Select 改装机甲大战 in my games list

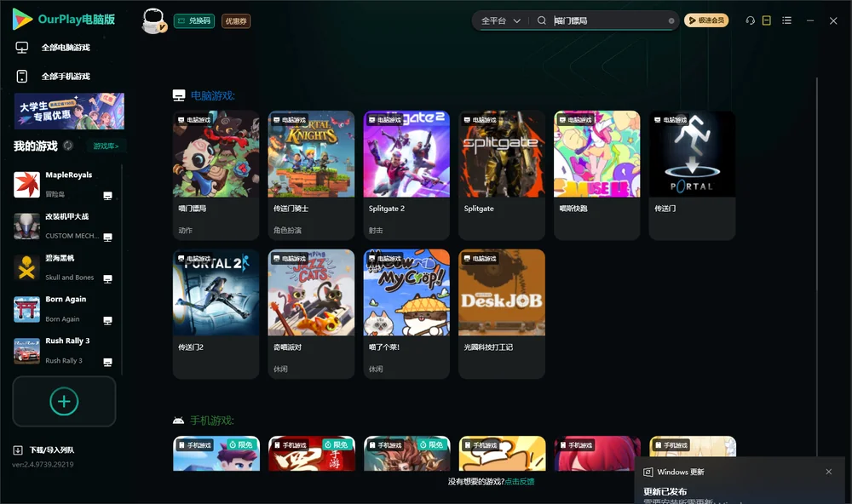point(63,226)
